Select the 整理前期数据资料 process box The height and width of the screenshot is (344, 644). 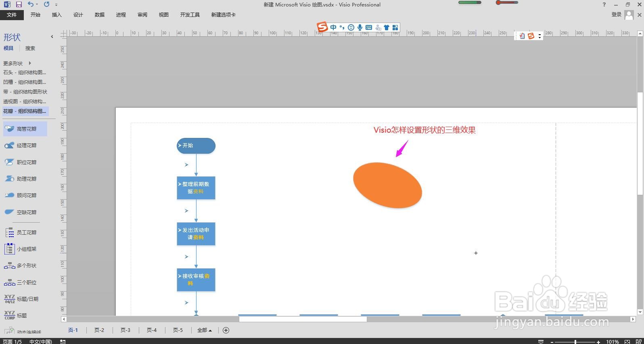[x=196, y=188]
